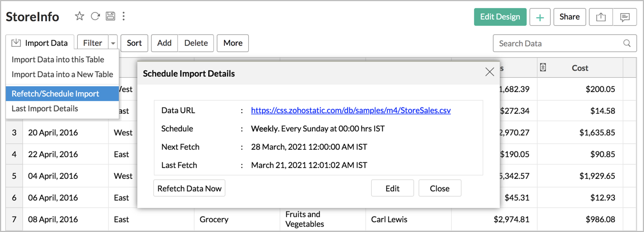
Task: Click the search magnifier icon
Action: 627,43
